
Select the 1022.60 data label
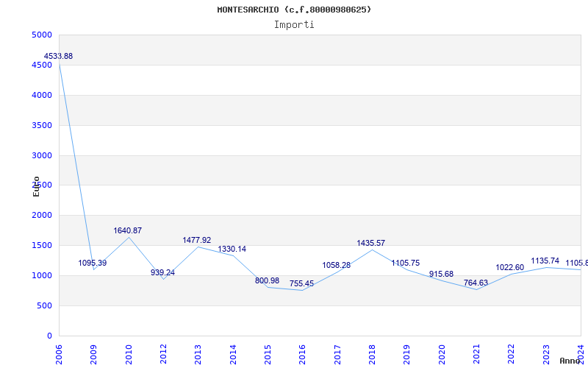coord(510,268)
